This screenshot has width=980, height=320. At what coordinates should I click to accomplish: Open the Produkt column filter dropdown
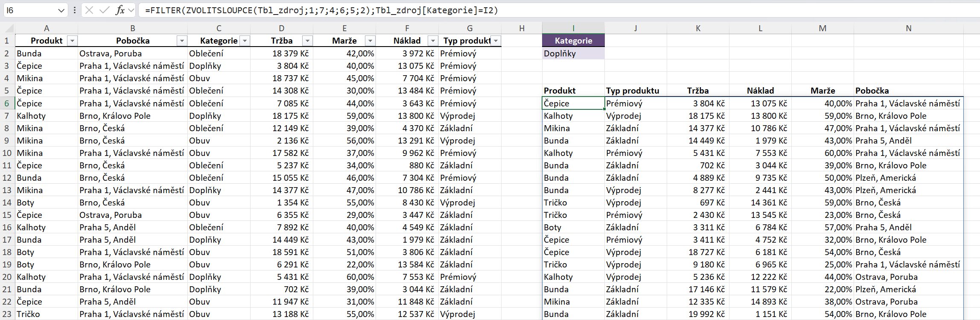tap(73, 41)
